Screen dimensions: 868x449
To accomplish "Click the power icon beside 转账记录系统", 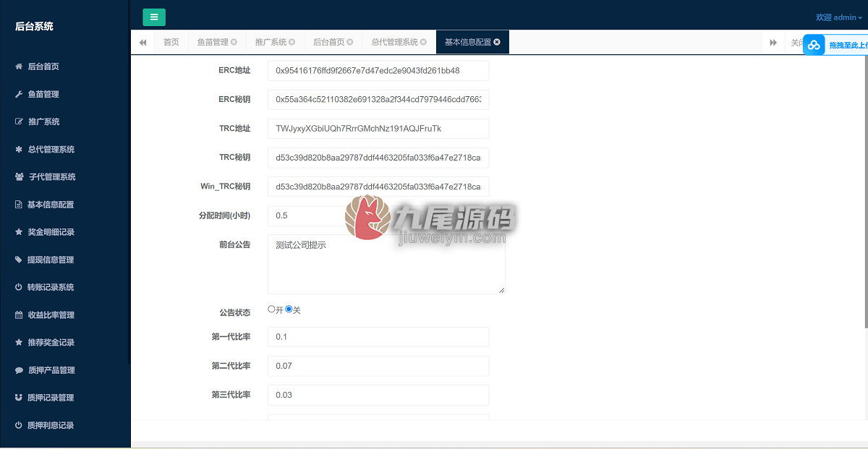I will pos(19,287).
